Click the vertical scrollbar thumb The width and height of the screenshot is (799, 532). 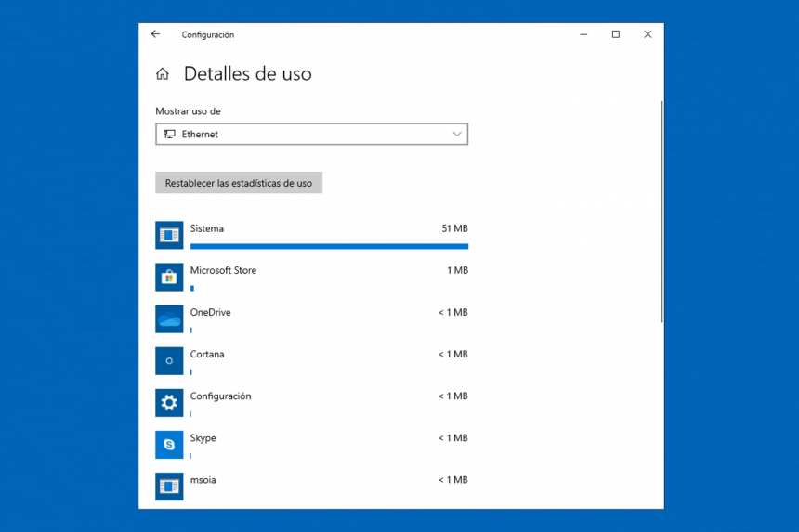[661, 212]
